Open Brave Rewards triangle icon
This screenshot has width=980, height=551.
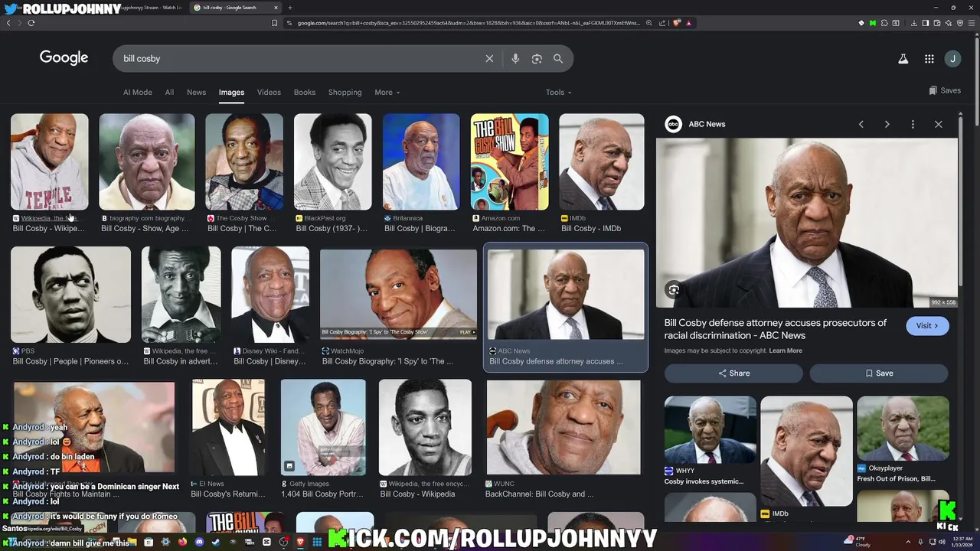(x=688, y=23)
